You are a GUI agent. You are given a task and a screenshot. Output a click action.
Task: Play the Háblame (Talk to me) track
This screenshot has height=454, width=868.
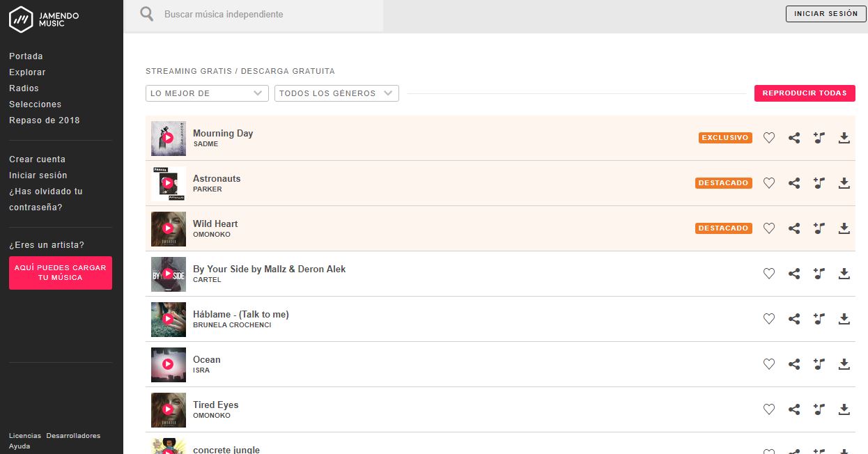(x=168, y=319)
